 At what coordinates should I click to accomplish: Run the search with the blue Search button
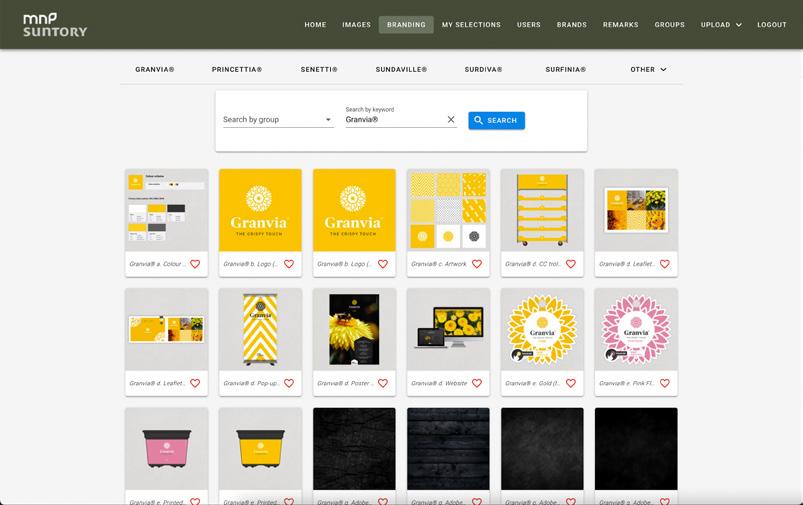496,120
